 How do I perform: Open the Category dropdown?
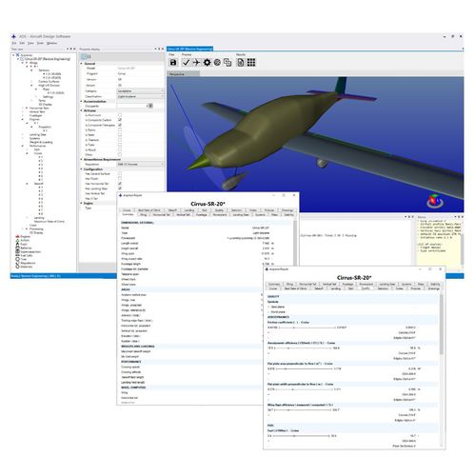[x=140, y=91]
